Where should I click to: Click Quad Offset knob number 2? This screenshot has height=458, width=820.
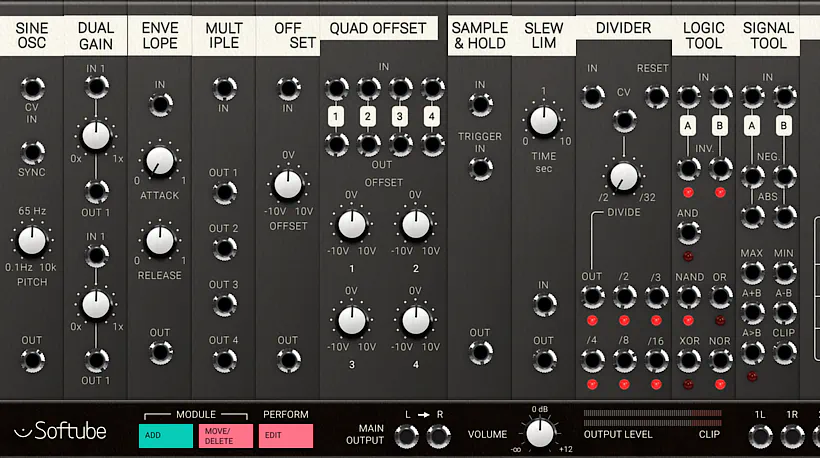tap(416, 225)
